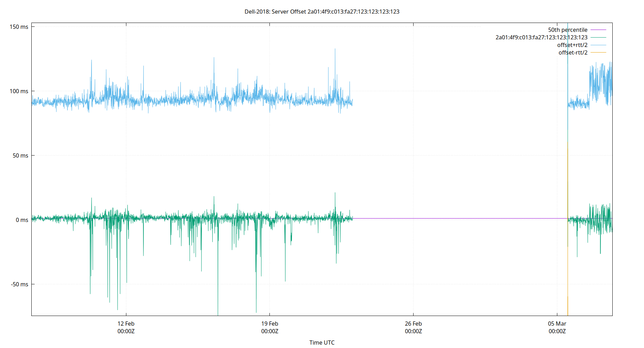
Task: Click the -50 ms axis label
Action: pos(20,284)
